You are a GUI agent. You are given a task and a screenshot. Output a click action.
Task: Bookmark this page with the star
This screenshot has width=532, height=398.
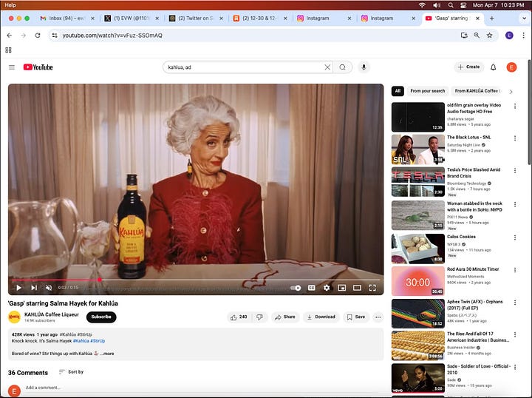(490, 36)
